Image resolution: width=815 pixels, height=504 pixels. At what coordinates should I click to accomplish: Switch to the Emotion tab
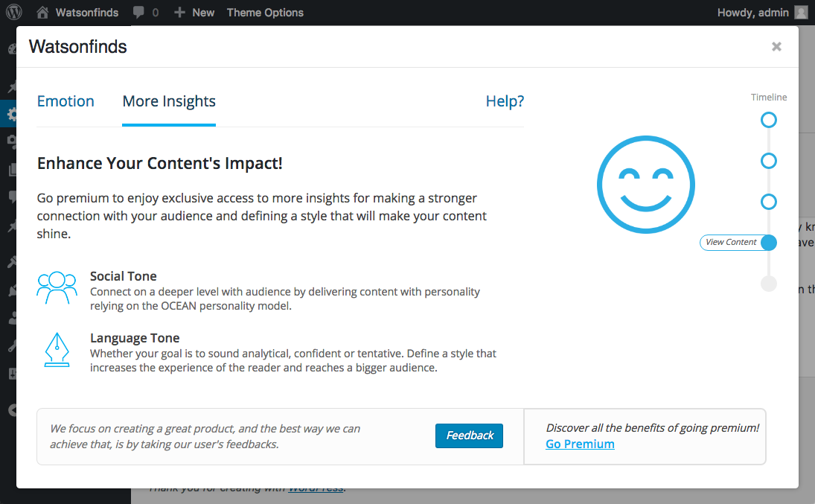[x=65, y=101]
